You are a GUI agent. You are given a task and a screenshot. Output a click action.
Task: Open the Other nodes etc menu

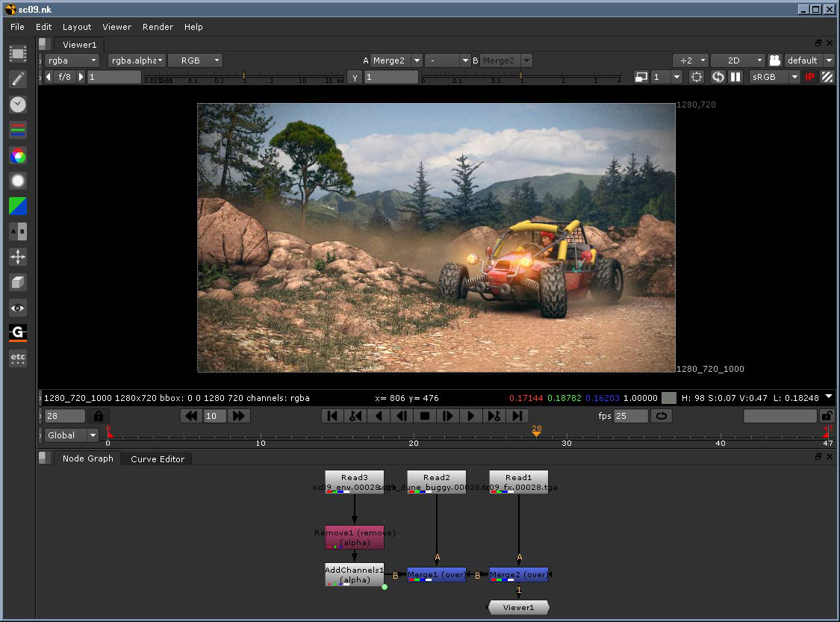pyautogui.click(x=18, y=358)
